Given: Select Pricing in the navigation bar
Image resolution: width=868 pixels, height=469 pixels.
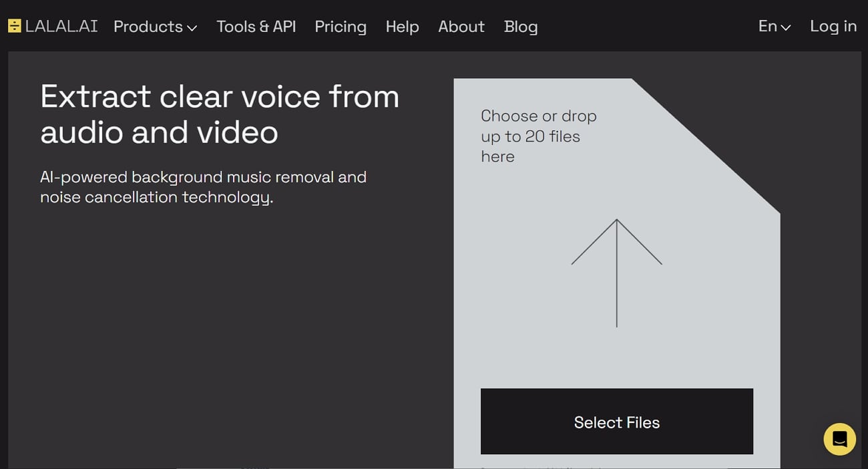Looking at the screenshot, I should click(x=341, y=27).
